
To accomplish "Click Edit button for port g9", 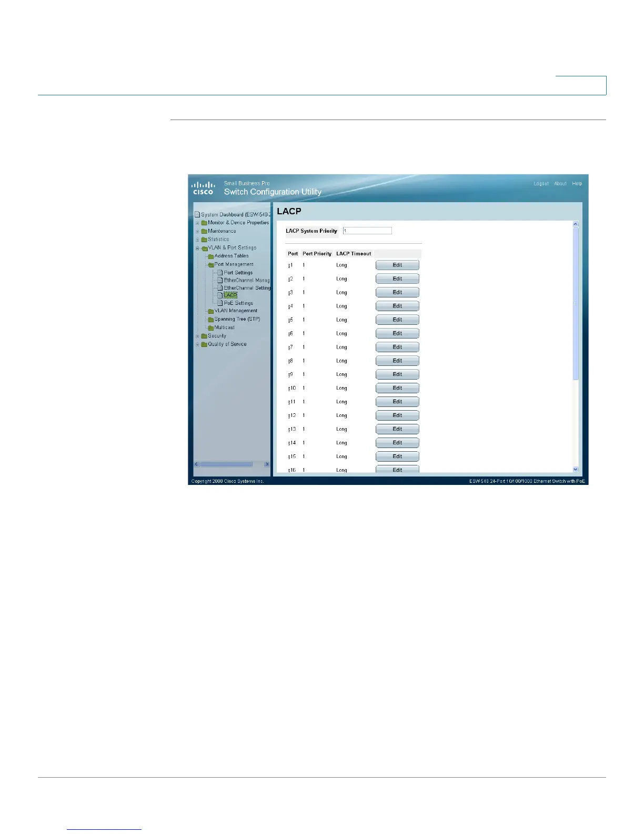I will click(397, 375).
